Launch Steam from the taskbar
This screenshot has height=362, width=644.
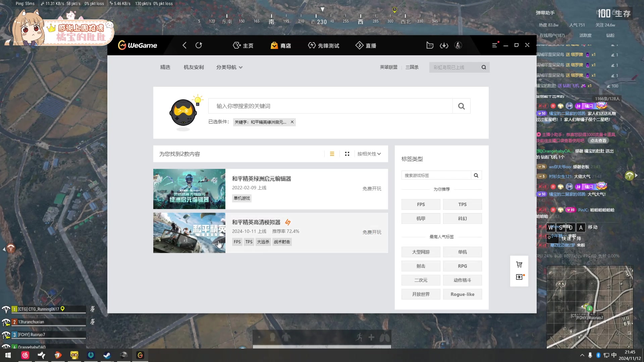pos(107,355)
